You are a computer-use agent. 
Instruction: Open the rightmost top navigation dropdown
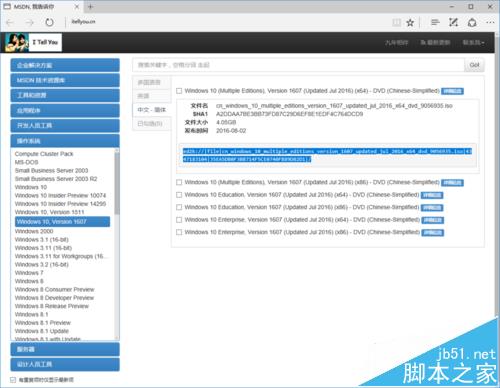pyautogui.click(x=473, y=43)
